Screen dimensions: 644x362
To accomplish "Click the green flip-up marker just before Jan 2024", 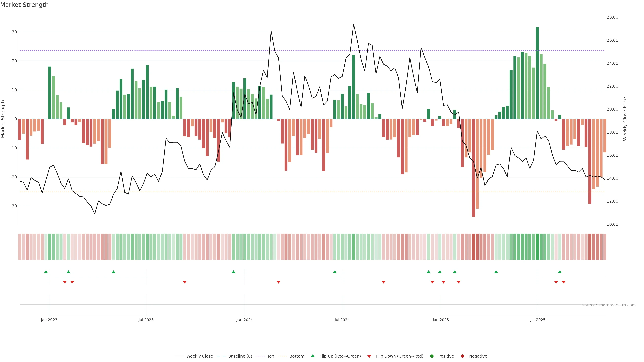I will [x=233, y=272].
